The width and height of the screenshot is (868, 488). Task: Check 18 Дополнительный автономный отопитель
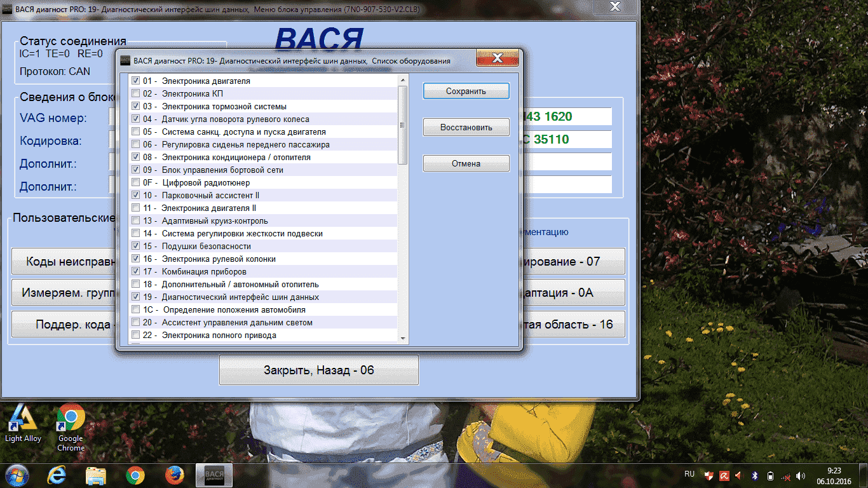point(135,284)
